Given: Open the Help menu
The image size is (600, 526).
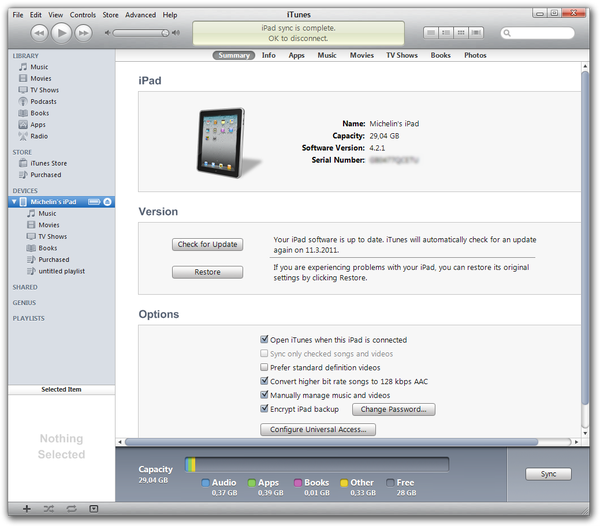Looking at the screenshot, I should pyautogui.click(x=170, y=15).
